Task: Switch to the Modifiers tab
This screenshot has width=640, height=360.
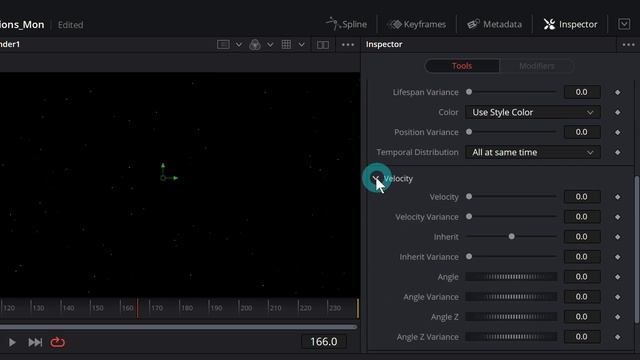Action: tap(537, 66)
